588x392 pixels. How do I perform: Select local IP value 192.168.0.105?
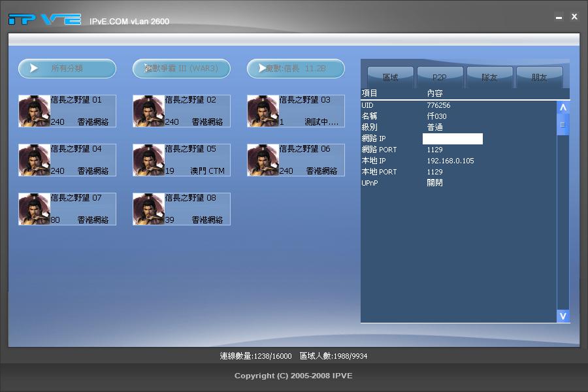(x=450, y=161)
